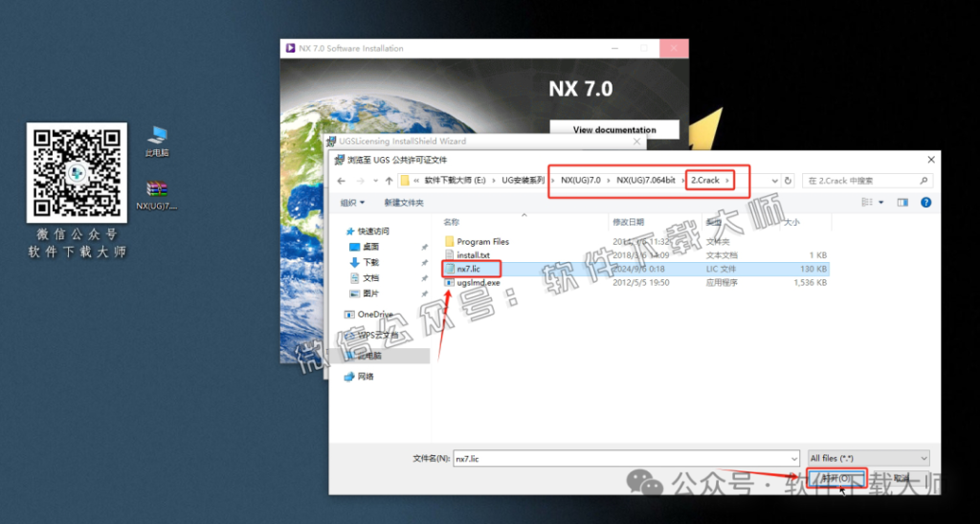980x524 pixels.
Task: Sort by 大小 column header
Action: (791, 222)
